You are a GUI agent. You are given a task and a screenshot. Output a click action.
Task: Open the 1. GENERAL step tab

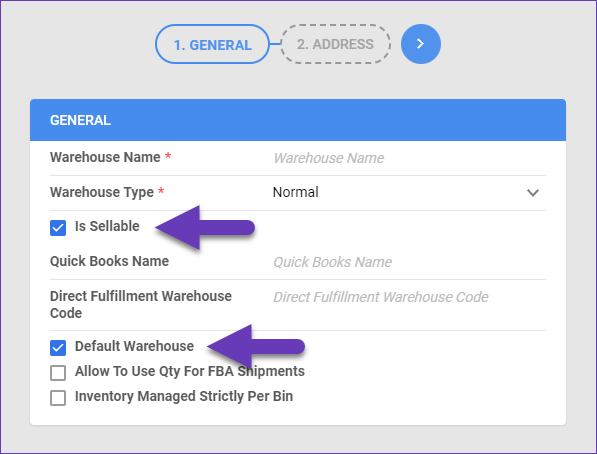212,44
